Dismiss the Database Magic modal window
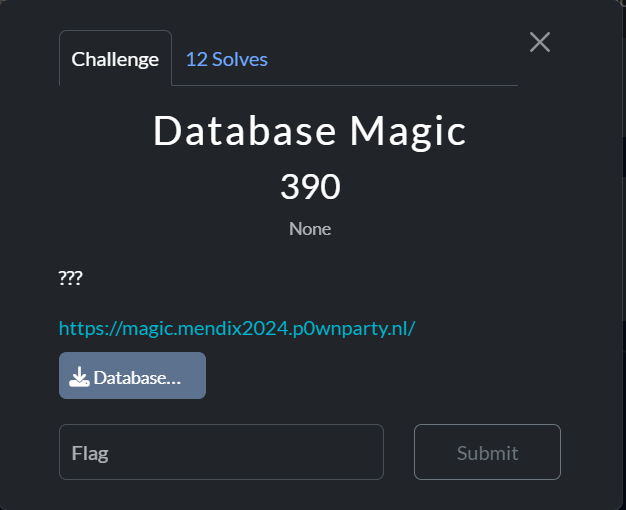This screenshot has height=510, width=626. pos(540,42)
